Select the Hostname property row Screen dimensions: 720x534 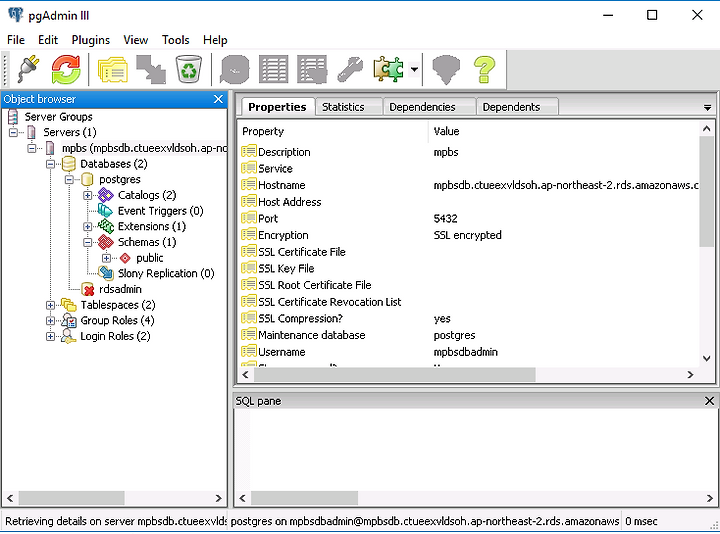(468, 185)
